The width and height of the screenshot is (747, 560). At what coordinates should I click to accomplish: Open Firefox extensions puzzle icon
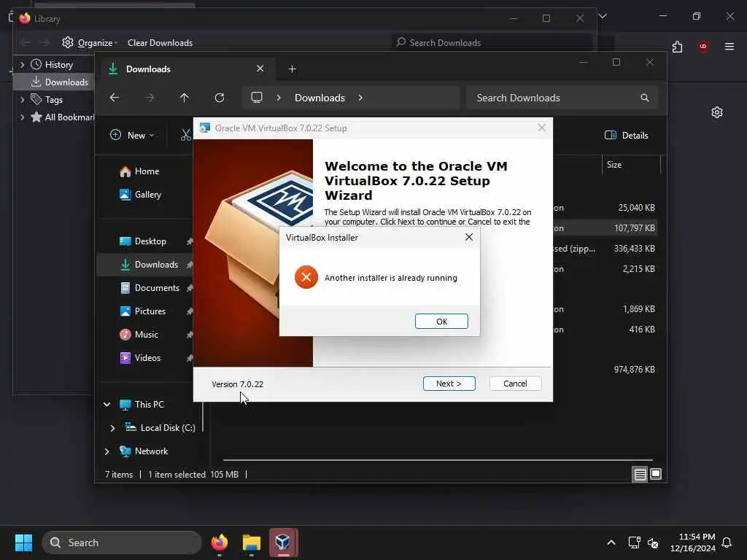tap(677, 47)
